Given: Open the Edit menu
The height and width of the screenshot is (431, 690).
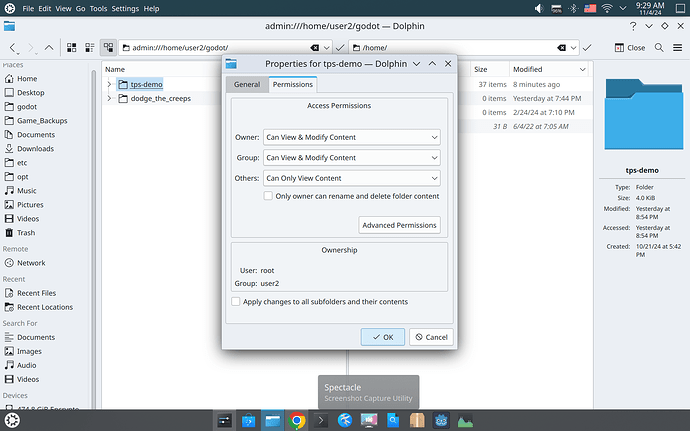Looking at the screenshot, I should point(44,8).
